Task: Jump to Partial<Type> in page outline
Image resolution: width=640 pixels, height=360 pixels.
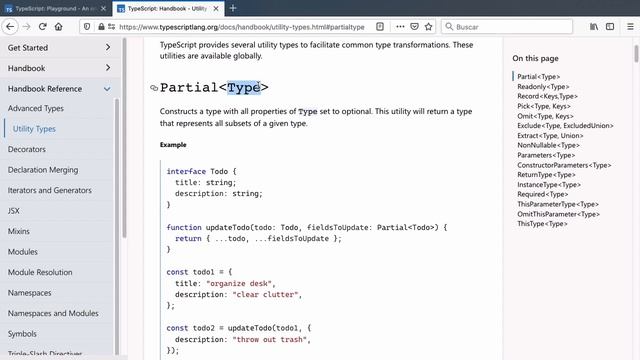Action: coord(538,76)
